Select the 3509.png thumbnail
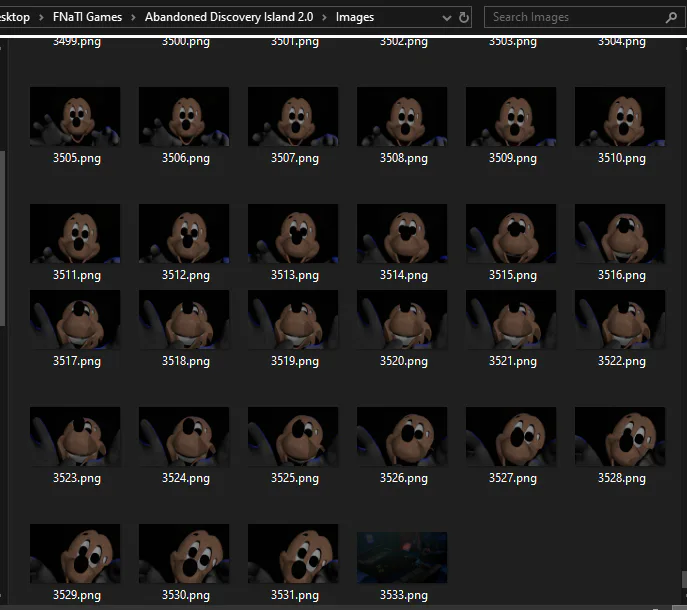This screenshot has width=687, height=610. pos(511,117)
